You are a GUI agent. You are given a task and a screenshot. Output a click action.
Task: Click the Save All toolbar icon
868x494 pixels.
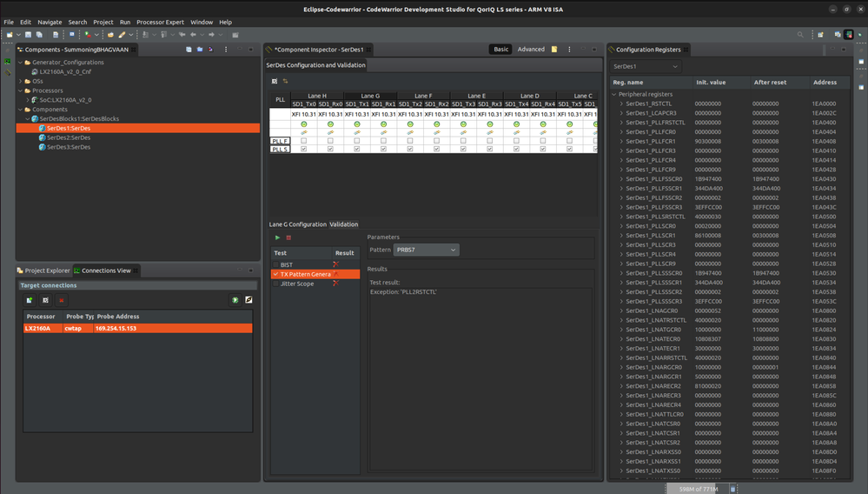(39, 35)
